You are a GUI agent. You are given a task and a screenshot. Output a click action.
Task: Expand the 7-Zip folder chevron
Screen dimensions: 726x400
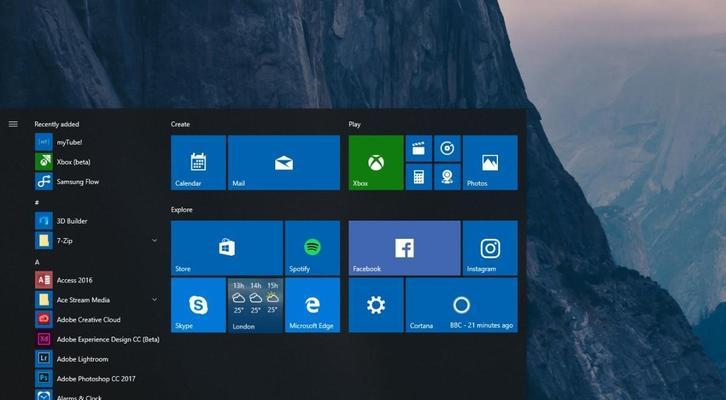point(154,240)
